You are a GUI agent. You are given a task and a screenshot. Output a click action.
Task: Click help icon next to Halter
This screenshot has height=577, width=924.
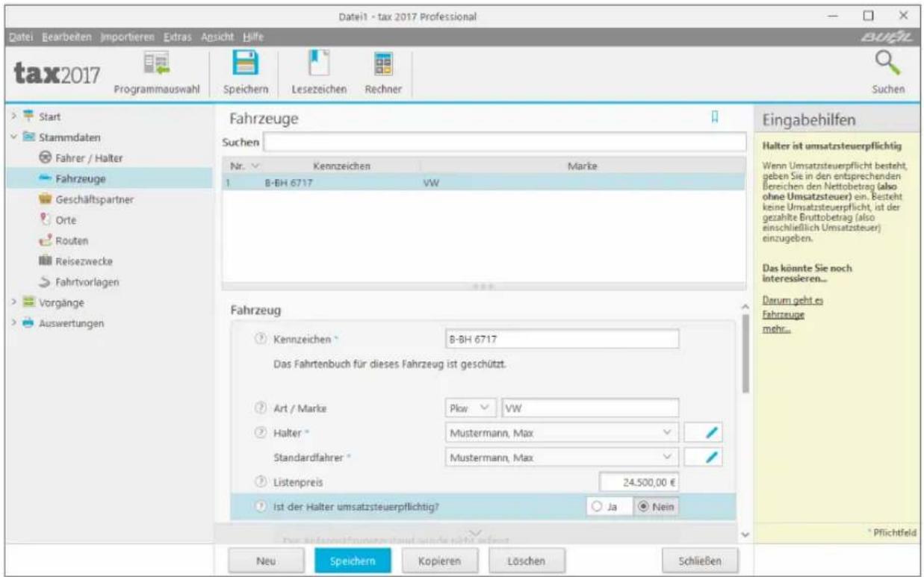(261, 432)
